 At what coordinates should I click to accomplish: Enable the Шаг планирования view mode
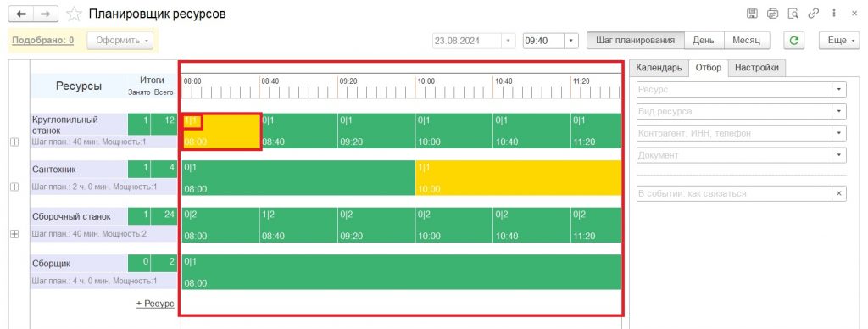pos(636,41)
